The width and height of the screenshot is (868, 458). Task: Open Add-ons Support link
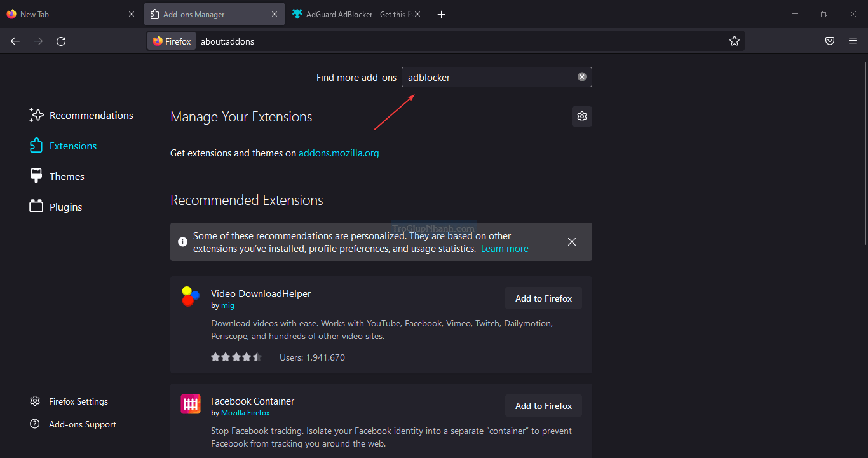coord(73,424)
